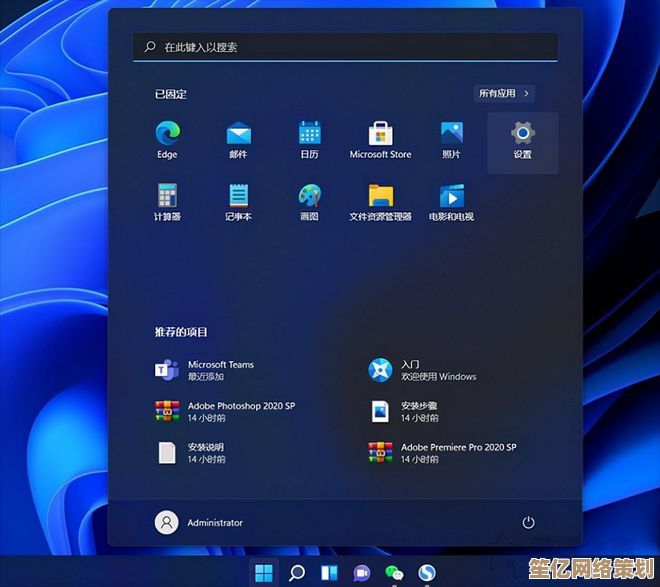Open WeChat from the taskbar

click(x=394, y=573)
